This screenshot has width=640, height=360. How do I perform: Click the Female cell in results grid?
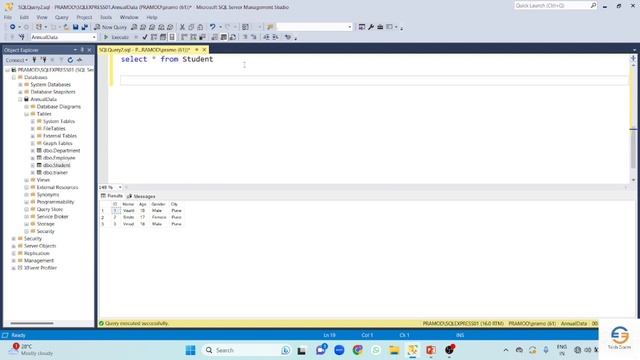pos(159,217)
